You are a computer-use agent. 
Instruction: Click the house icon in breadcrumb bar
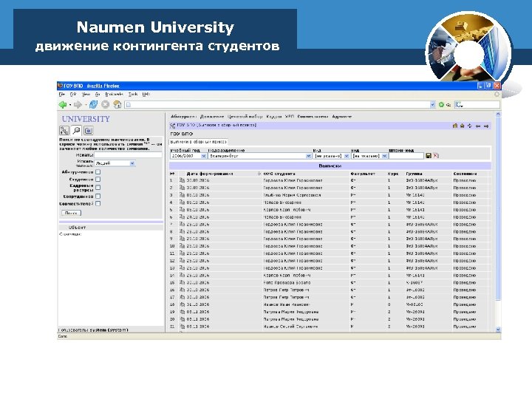462,126
